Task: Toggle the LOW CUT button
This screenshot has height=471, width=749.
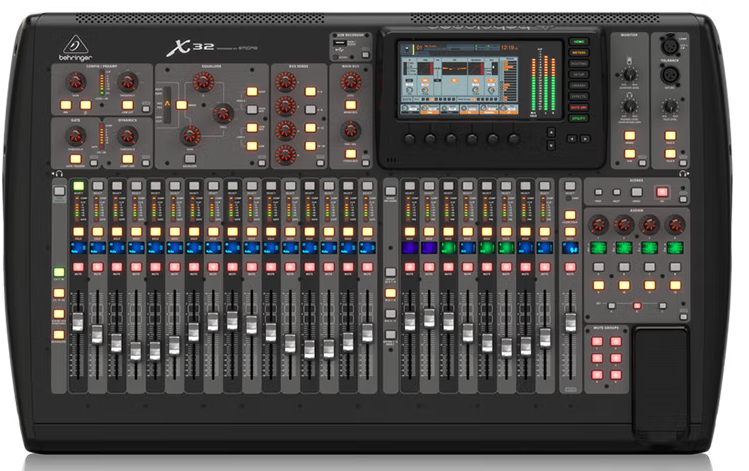Action: click(128, 105)
